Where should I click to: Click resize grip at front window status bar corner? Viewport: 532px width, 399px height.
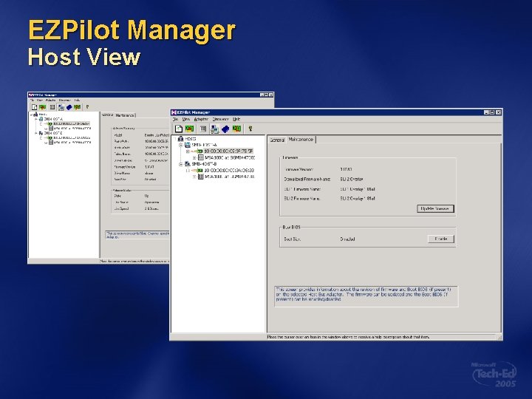pyautogui.click(x=499, y=337)
